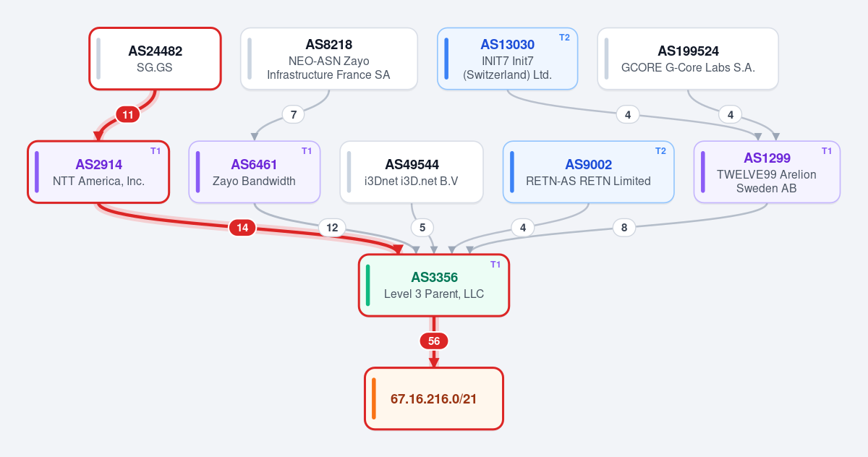
Task: Open the AS13030 INIT7 node
Action: [x=507, y=59]
